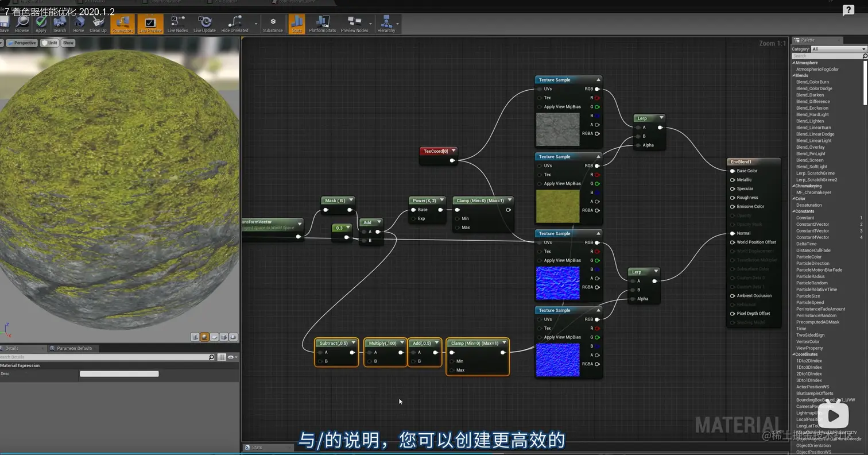Toggle Details visibility options eye icon

click(x=232, y=357)
